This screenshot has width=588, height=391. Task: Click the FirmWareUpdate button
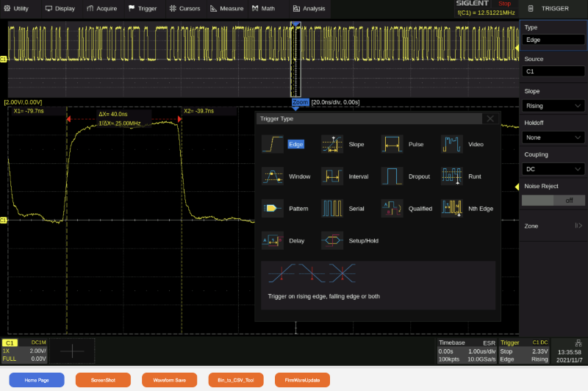pos(302,380)
